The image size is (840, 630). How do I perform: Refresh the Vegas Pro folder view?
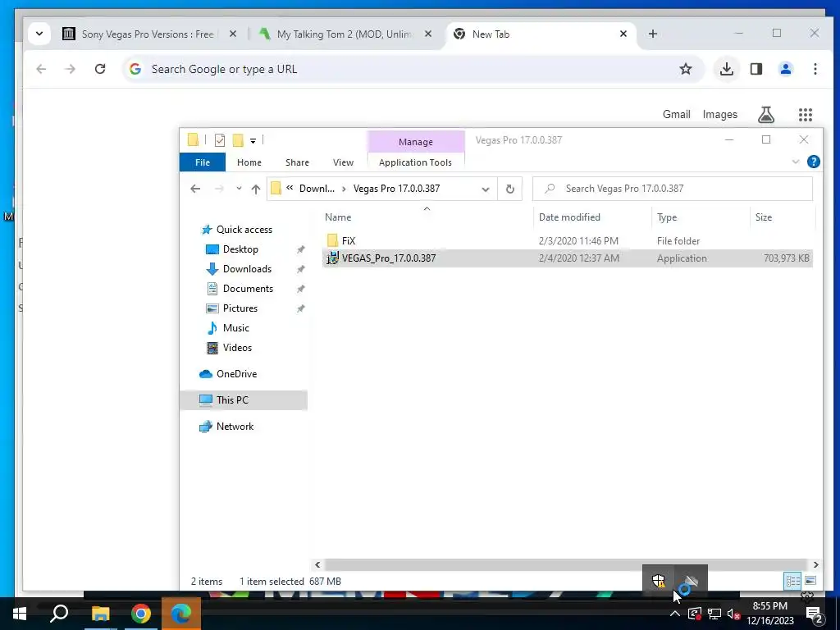point(510,189)
